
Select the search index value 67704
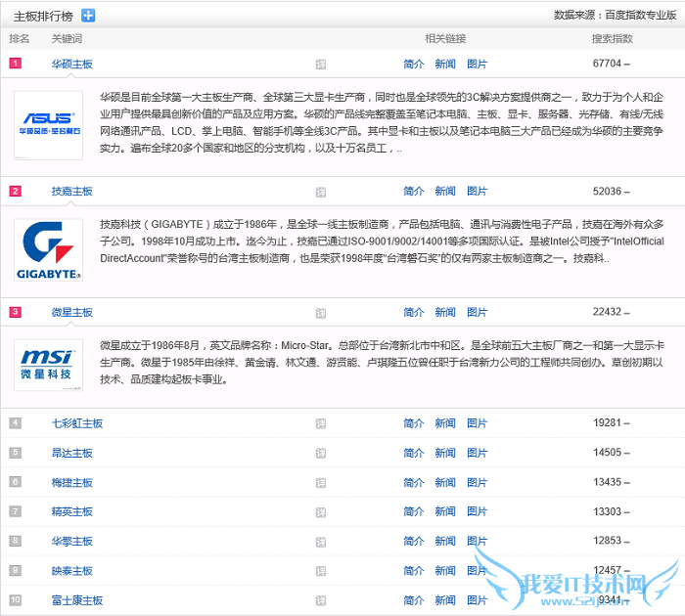[607, 64]
